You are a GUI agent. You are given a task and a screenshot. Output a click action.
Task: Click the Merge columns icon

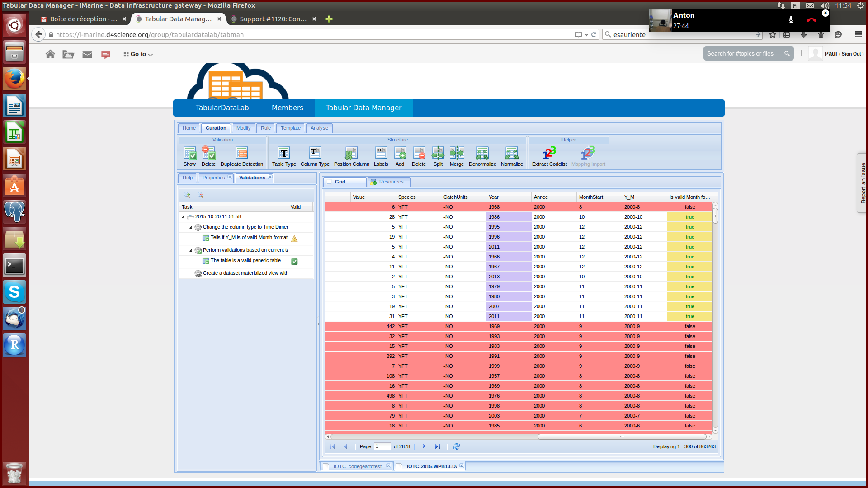(x=457, y=153)
